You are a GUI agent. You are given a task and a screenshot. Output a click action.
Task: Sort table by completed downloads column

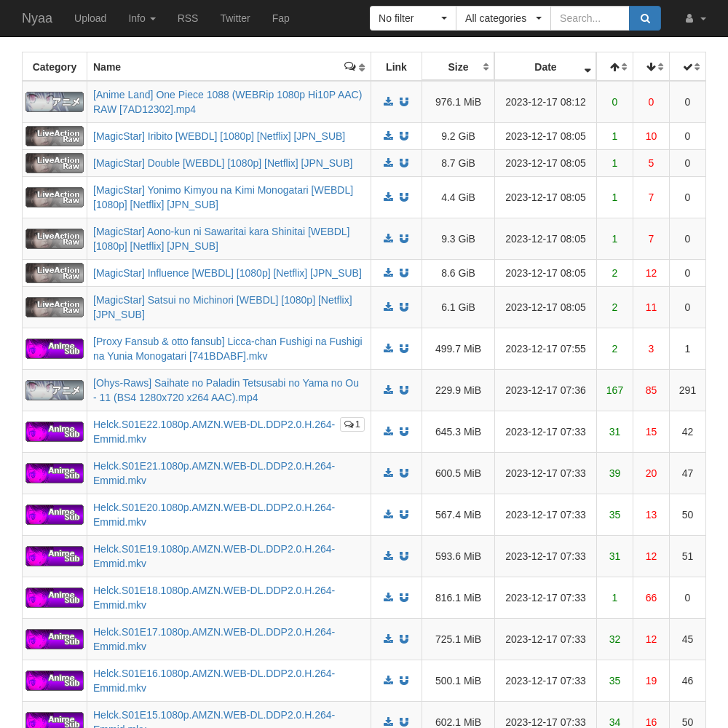(x=688, y=67)
